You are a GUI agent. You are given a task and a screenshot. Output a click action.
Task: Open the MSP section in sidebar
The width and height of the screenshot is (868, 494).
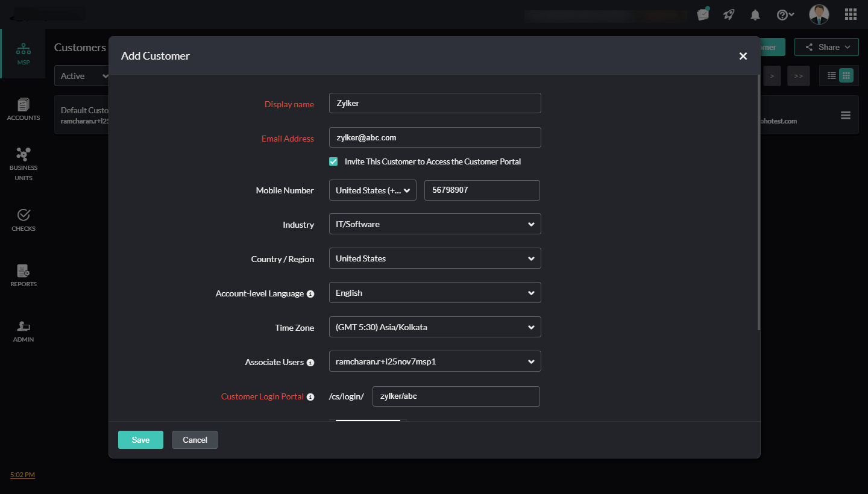[x=24, y=54]
